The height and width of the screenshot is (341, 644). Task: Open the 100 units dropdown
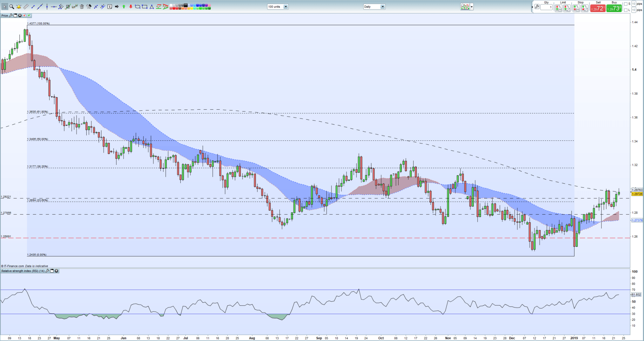coord(278,7)
